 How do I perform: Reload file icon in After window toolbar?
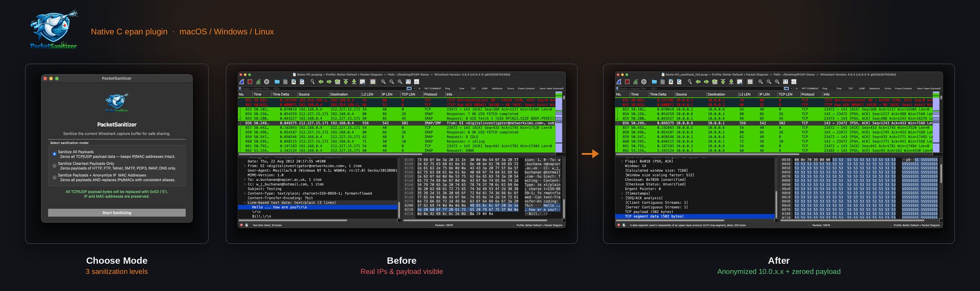(679, 82)
